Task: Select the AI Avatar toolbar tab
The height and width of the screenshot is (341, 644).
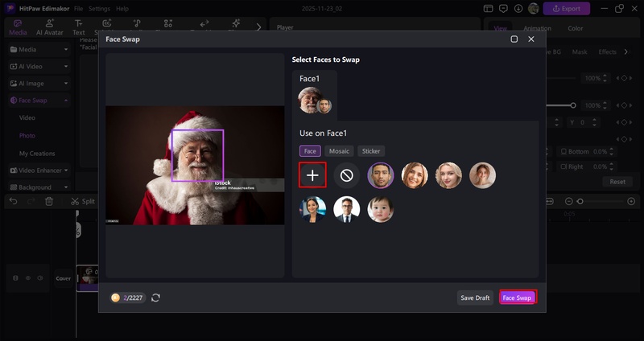Action: 50,27
